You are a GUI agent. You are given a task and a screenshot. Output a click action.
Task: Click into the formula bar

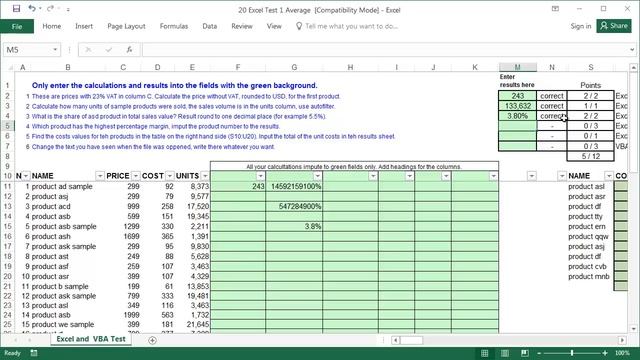384,50
